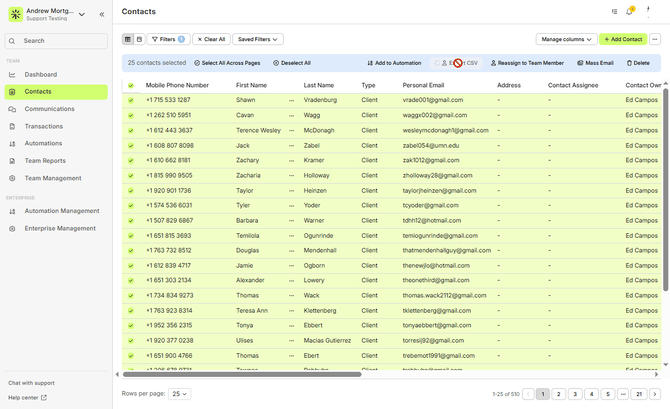670x409 pixels.
Task: Click the Delete trash button
Action: click(x=637, y=63)
